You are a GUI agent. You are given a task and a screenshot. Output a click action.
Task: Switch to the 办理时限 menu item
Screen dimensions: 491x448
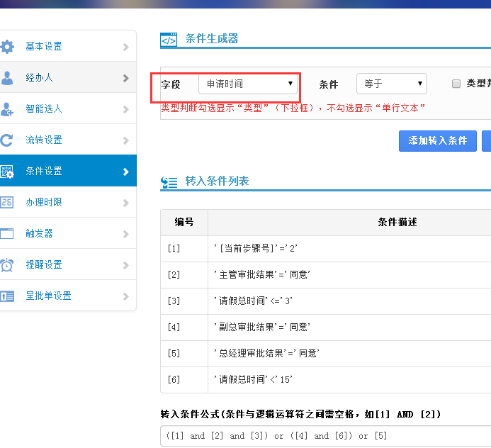click(44, 203)
